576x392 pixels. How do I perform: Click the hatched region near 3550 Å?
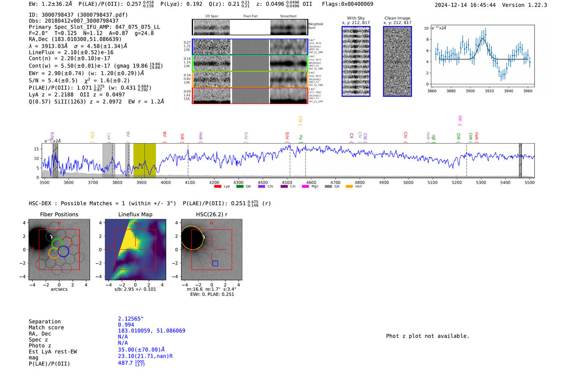tap(55, 160)
